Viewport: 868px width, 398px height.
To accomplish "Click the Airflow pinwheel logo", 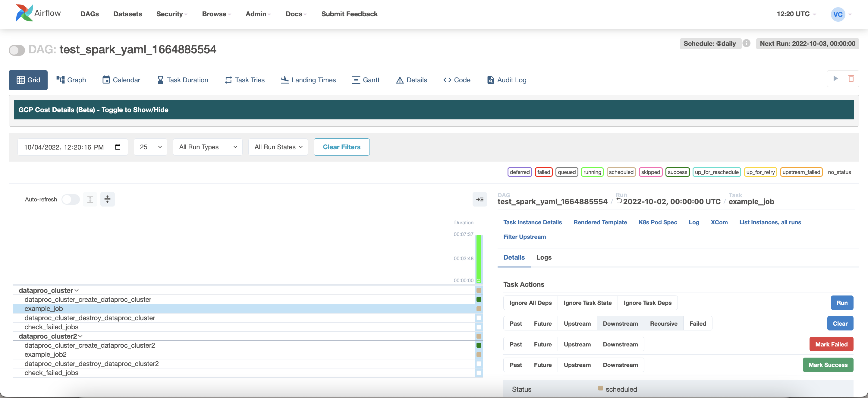I will 24,13.
